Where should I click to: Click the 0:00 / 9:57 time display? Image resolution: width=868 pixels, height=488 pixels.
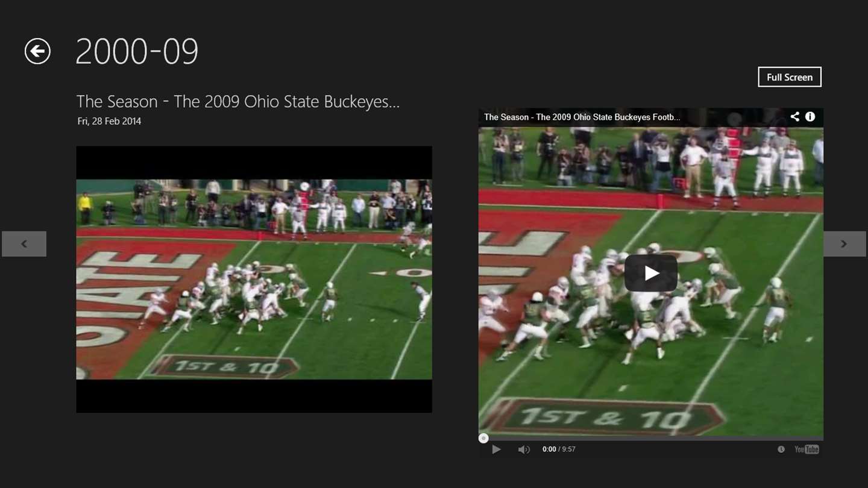(559, 449)
